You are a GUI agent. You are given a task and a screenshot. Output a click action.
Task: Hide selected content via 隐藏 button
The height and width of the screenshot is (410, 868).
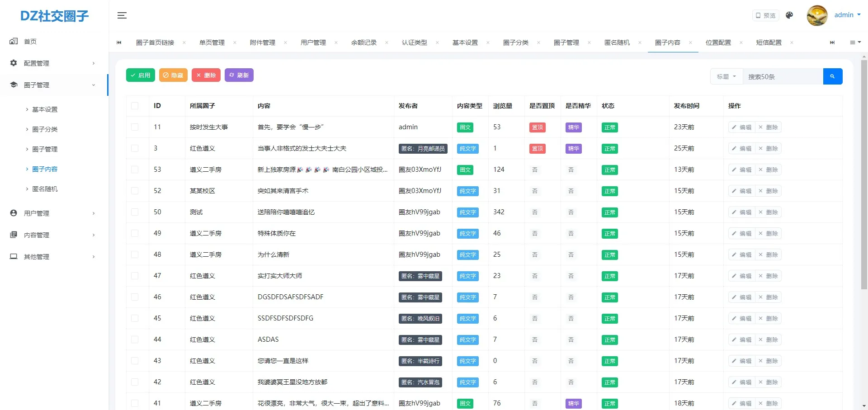173,75
